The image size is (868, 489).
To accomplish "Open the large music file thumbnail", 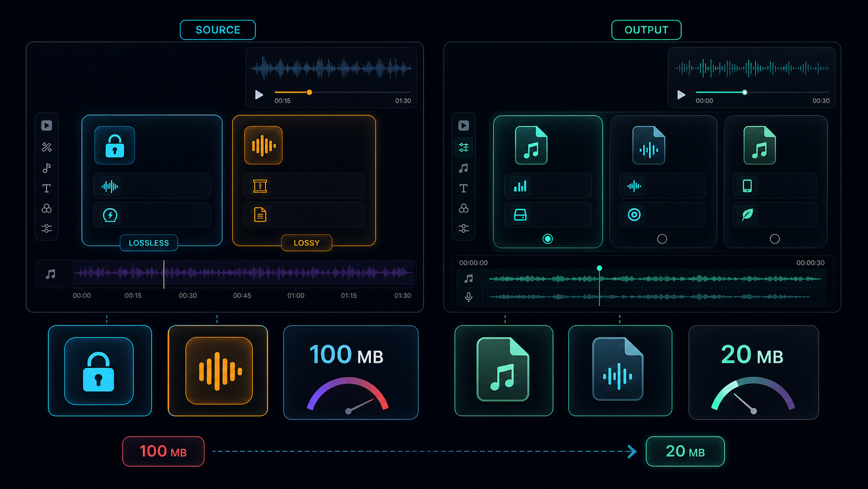I will tap(503, 370).
